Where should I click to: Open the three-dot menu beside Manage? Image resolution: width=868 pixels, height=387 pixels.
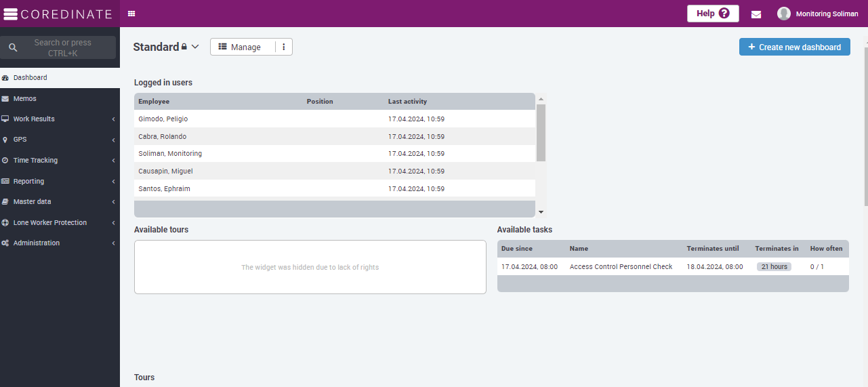pos(284,47)
